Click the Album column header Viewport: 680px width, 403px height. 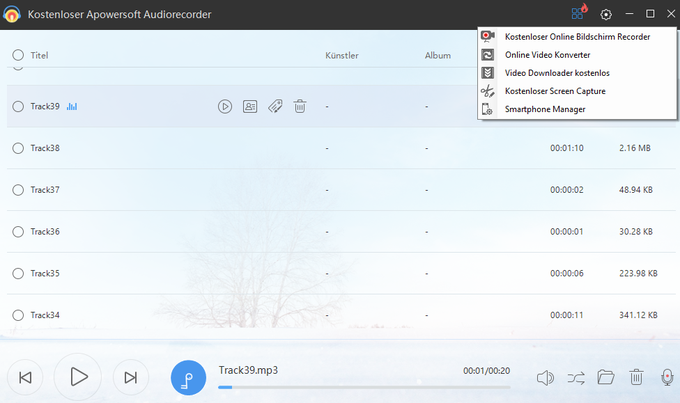(x=438, y=56)
